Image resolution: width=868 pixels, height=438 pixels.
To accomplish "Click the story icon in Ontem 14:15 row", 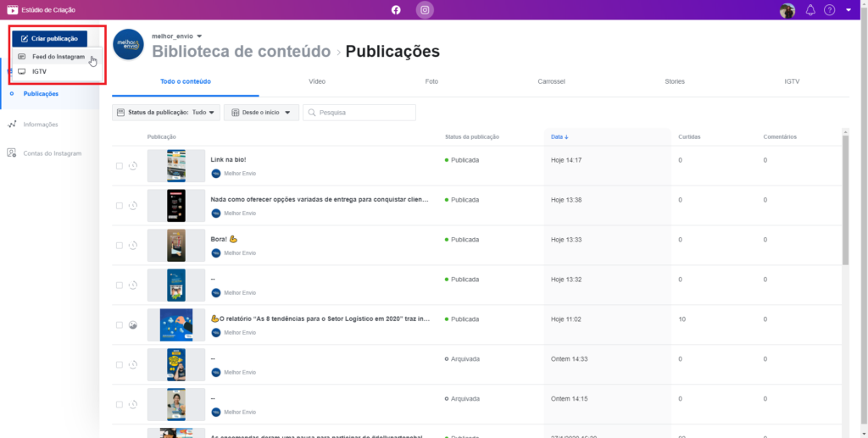I will point(133,405).
